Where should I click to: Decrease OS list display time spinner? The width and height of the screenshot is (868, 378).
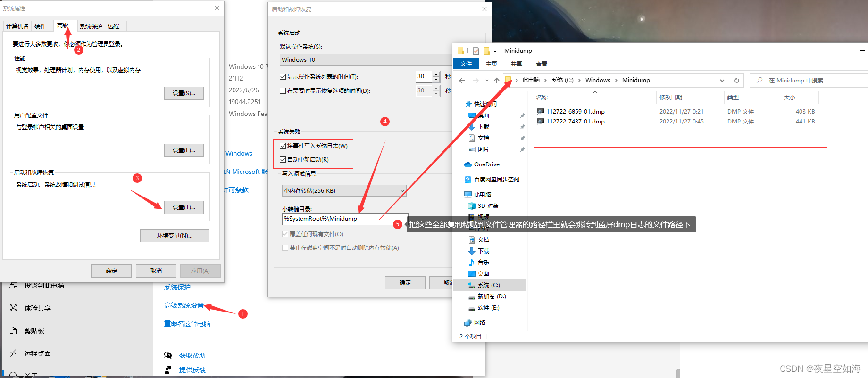[x=436, y=79]
